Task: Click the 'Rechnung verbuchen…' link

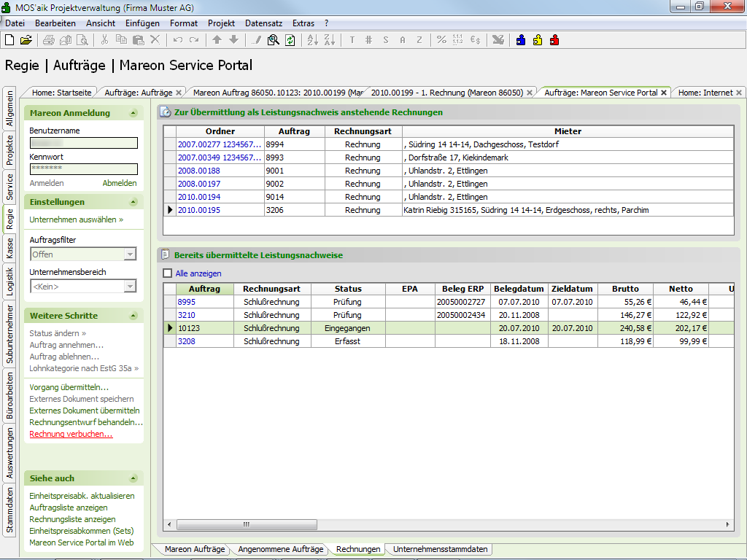Action: (x=71, y=434)
